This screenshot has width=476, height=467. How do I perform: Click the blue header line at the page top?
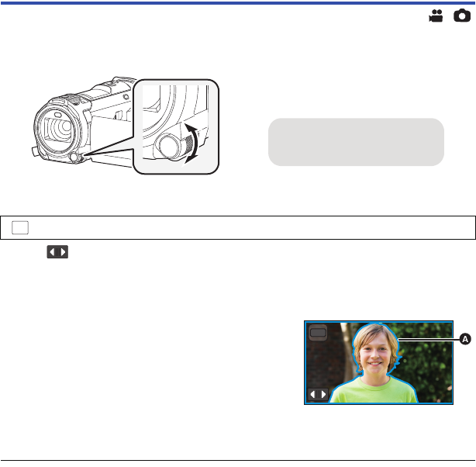238,3
